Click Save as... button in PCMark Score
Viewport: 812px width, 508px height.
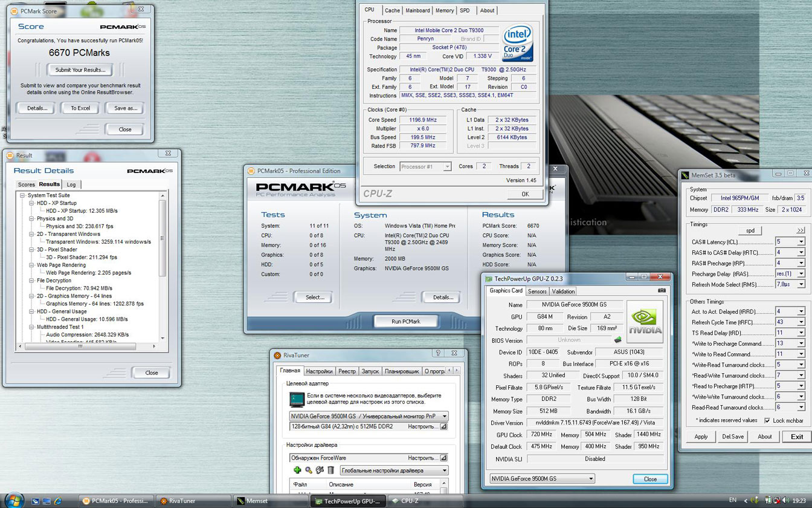point(125,108)
